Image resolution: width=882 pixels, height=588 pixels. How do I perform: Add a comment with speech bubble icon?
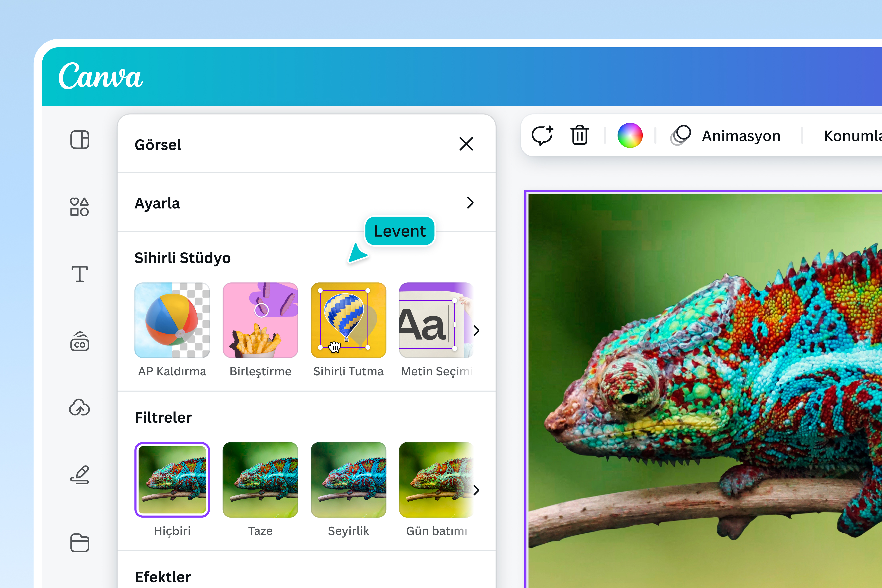tap(542, 135)
